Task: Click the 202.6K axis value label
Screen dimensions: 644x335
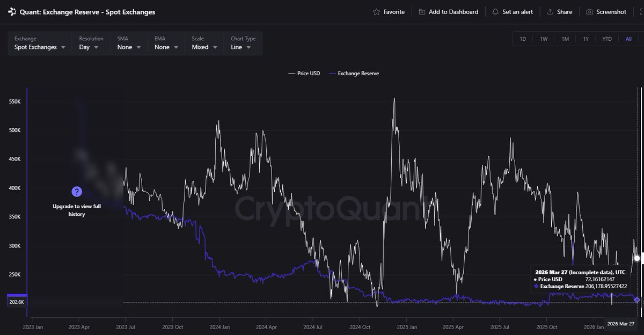Action: (17, 302)
